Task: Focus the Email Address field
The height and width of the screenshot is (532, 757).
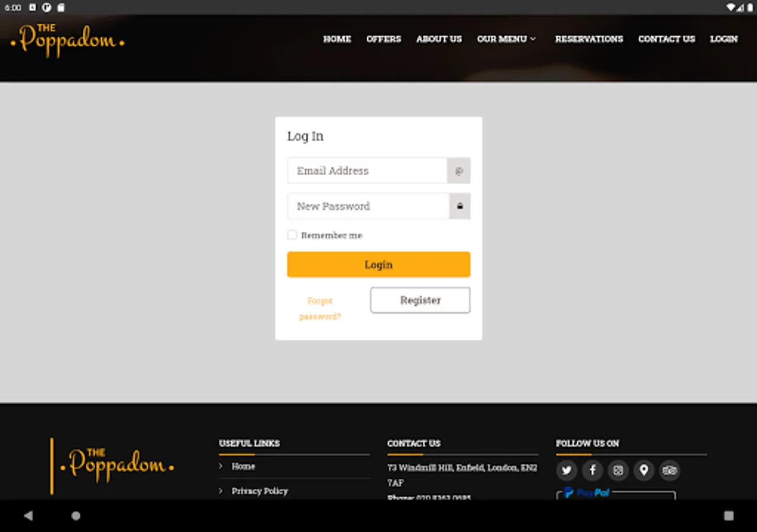Action: (x=367, y=171)
